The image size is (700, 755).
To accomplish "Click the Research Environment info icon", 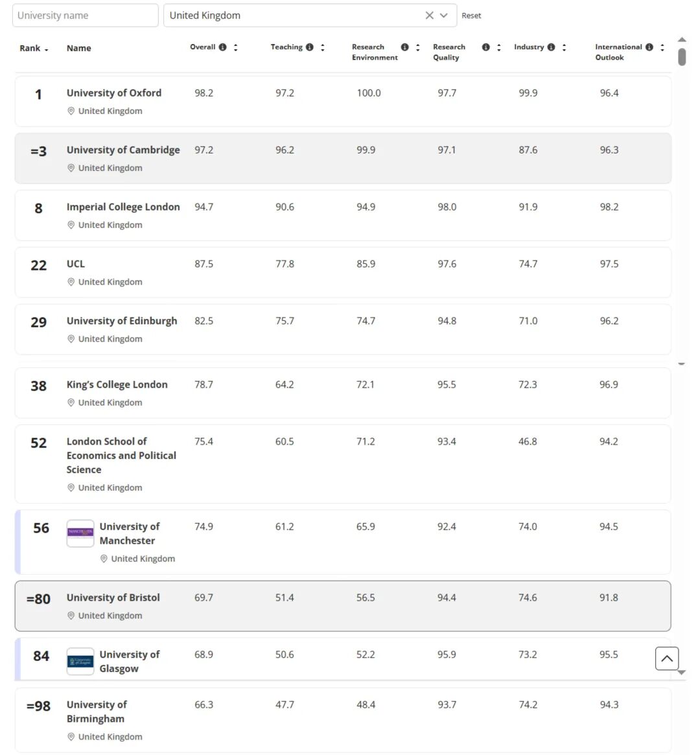I will (405, 47).
